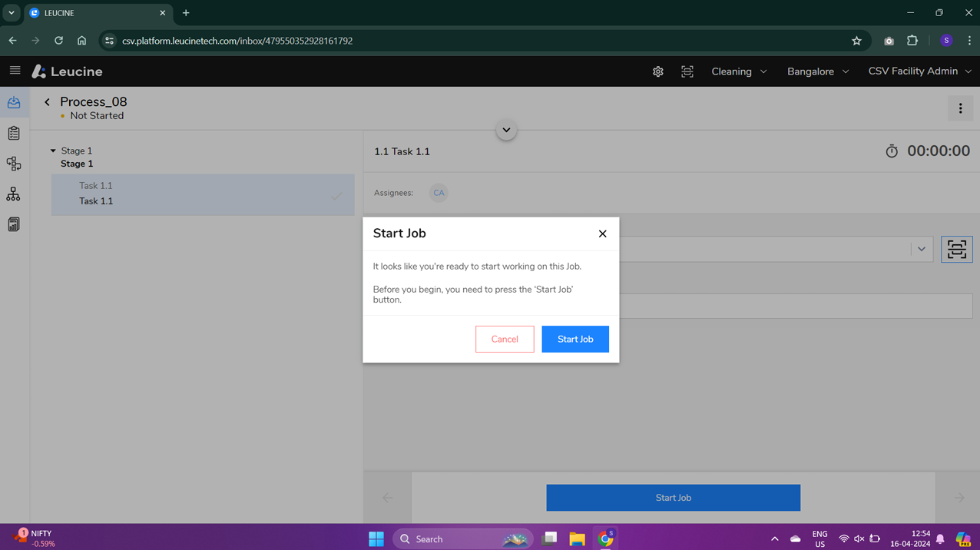Select the LEUCINE browser tab
This screenshot has width=980, height=550.
(x=98, y=13)
